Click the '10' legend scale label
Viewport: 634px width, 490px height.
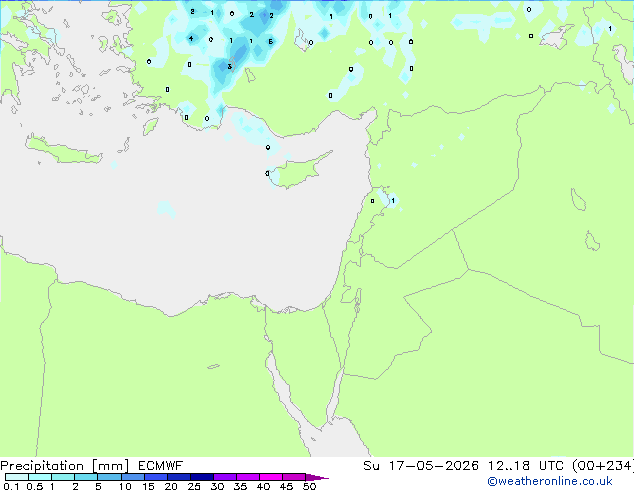[x=125, y=486]
